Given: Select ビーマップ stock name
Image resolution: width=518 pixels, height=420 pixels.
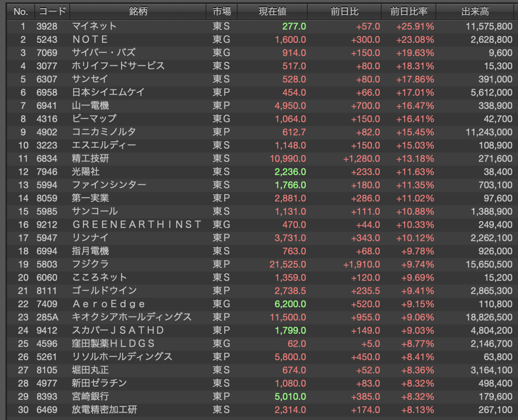Looking at the screenshot, I should (x=94, y=119).
